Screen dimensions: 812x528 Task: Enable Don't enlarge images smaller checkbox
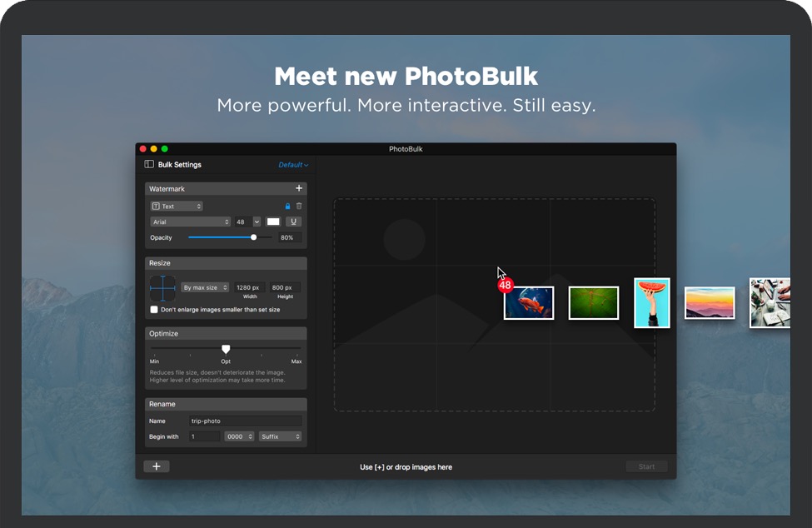pyautogui.click(x=154, y=310)
